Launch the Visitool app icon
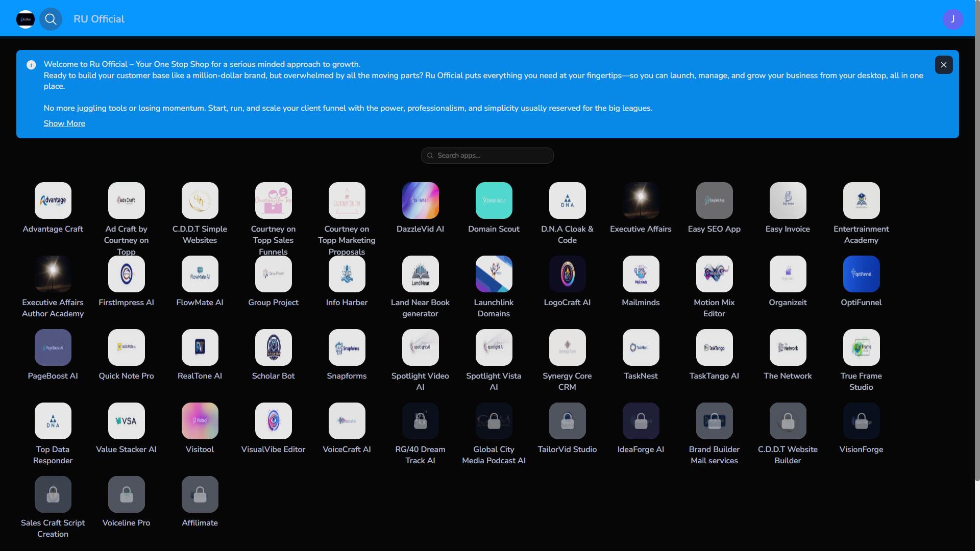Viewport: 980px width, 551px height. (200, 421)
